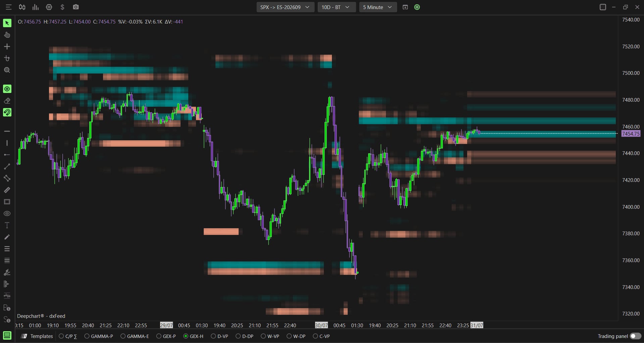Toggle the Trading panel switch
Viewport: 644px width, 343px height.
tap(635, 336)
